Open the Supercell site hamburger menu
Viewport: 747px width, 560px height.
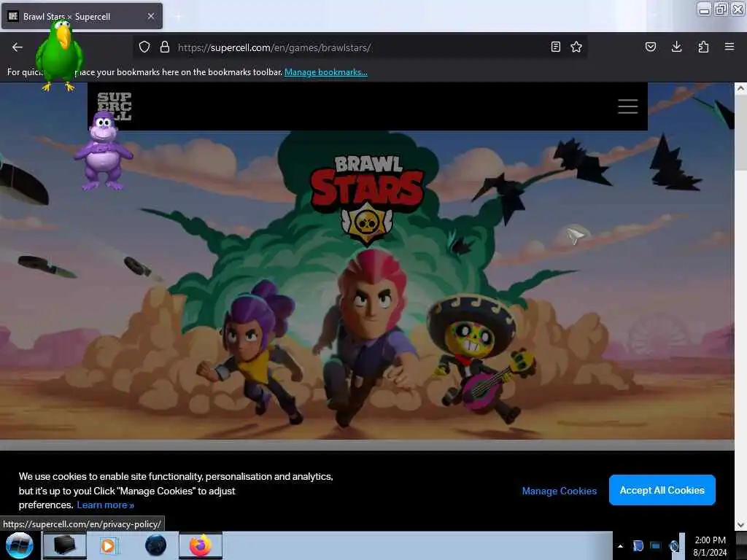pos(627,106)
